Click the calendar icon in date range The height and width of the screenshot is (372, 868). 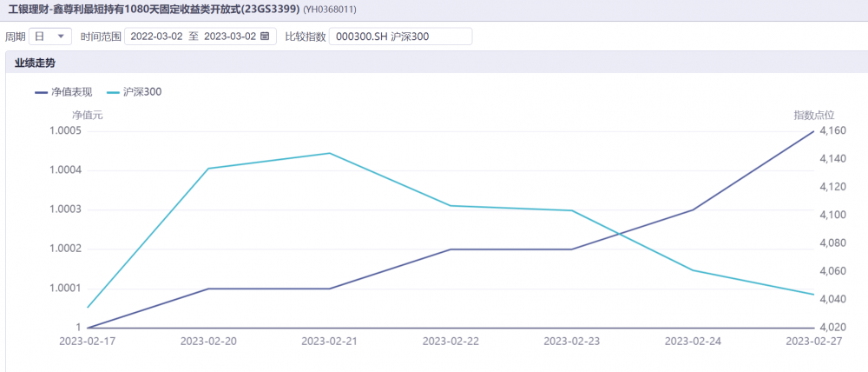click(265, 37)
